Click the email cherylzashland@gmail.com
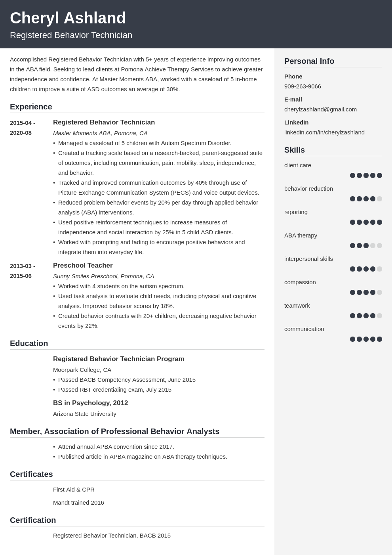The height and width of the screenshot is (555, 392). coord(320,109)
